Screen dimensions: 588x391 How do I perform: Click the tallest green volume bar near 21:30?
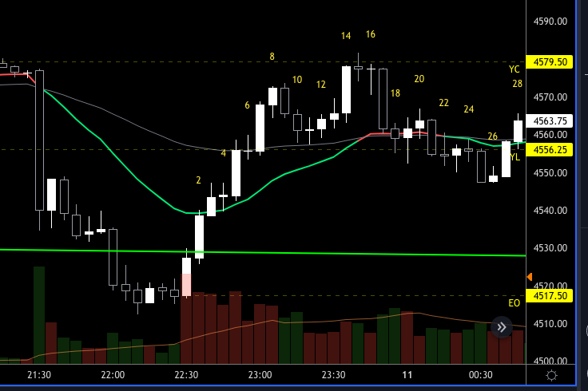(x=39, y=315)
